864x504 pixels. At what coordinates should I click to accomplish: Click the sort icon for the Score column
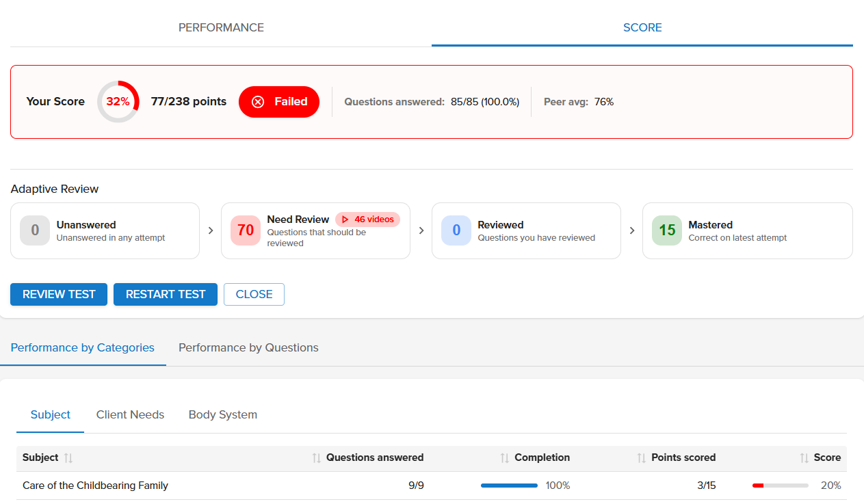(x=804, y=457)
